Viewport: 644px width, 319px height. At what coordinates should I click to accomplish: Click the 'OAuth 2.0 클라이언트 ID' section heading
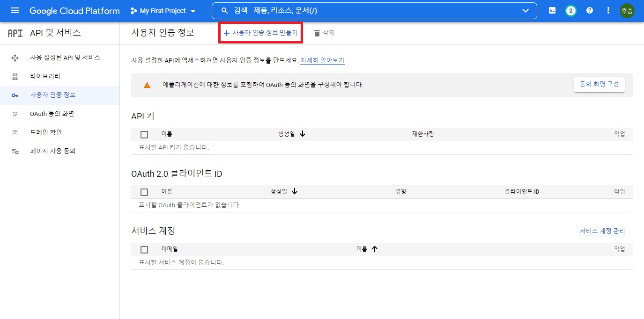pyautogui.click(x=177, y=174)
